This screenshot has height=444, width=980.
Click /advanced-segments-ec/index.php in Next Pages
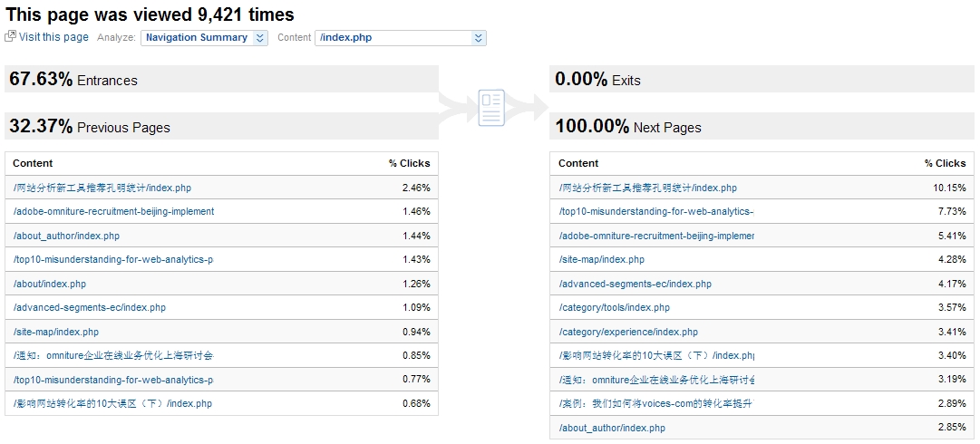pyautogui.click(x=636, y=284)
